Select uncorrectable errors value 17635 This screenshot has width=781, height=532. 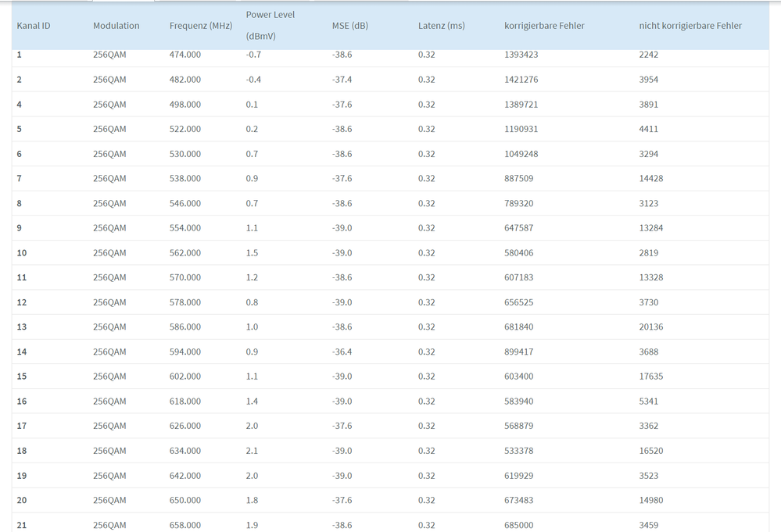coord(651,377)
